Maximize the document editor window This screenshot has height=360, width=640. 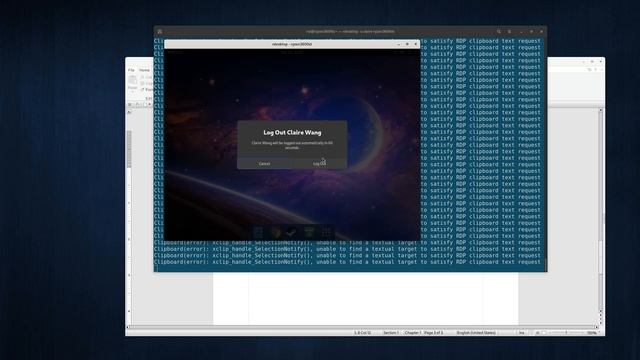click(x=592, y=62)
